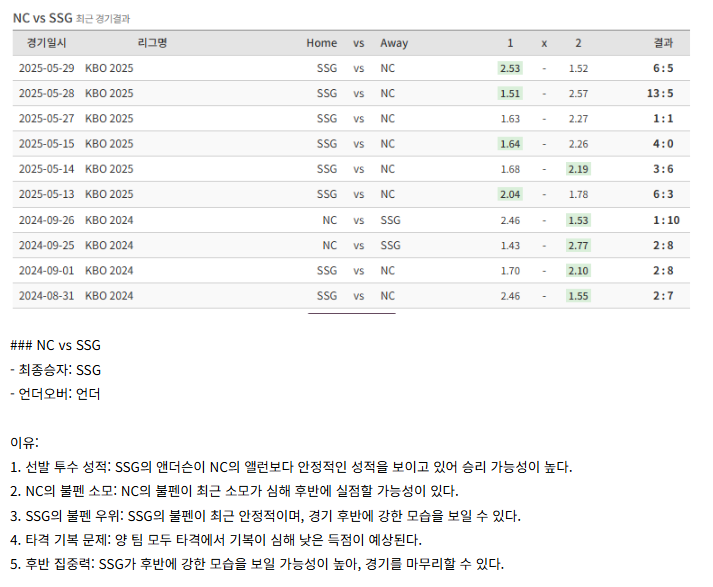Click the 2.57 away odds value
The width and height of the screenshot is (713, 587).
click(578, 94)
